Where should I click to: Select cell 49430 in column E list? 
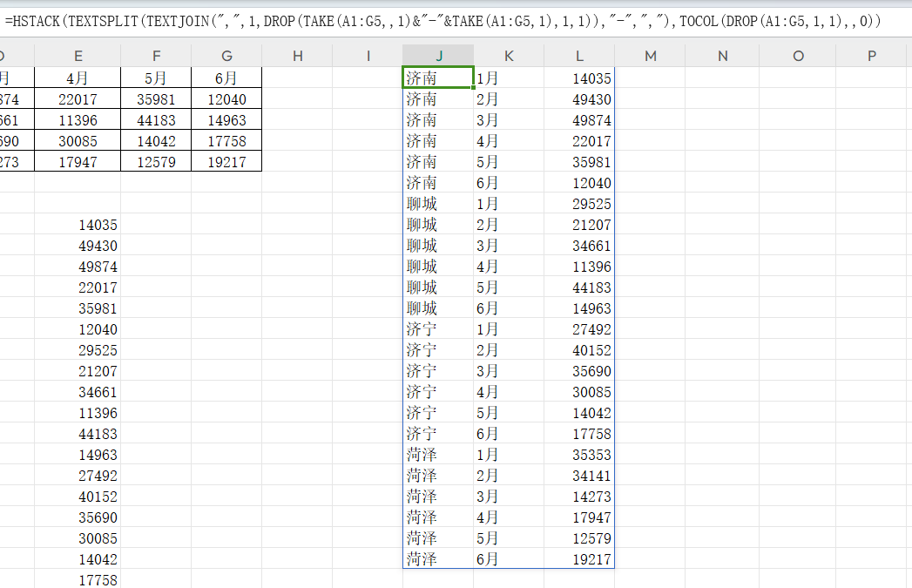pyautogui.click(x=78, y=246)
